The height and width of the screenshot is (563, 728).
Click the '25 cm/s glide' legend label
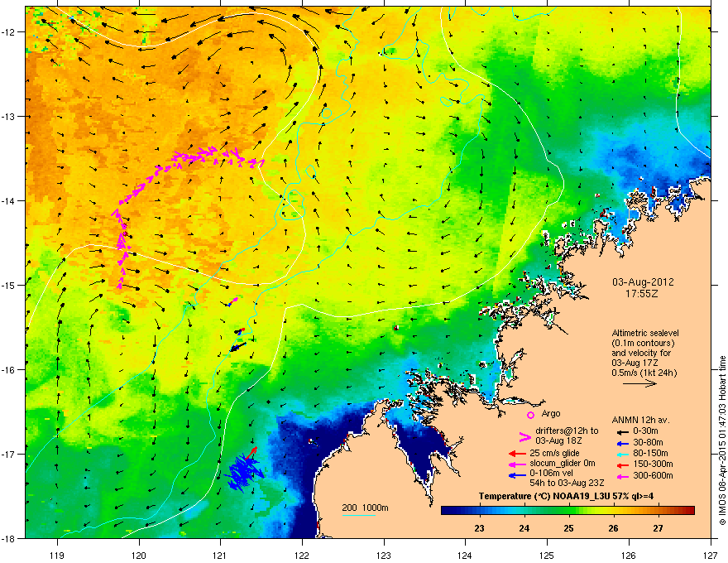(x=554, y=453)
